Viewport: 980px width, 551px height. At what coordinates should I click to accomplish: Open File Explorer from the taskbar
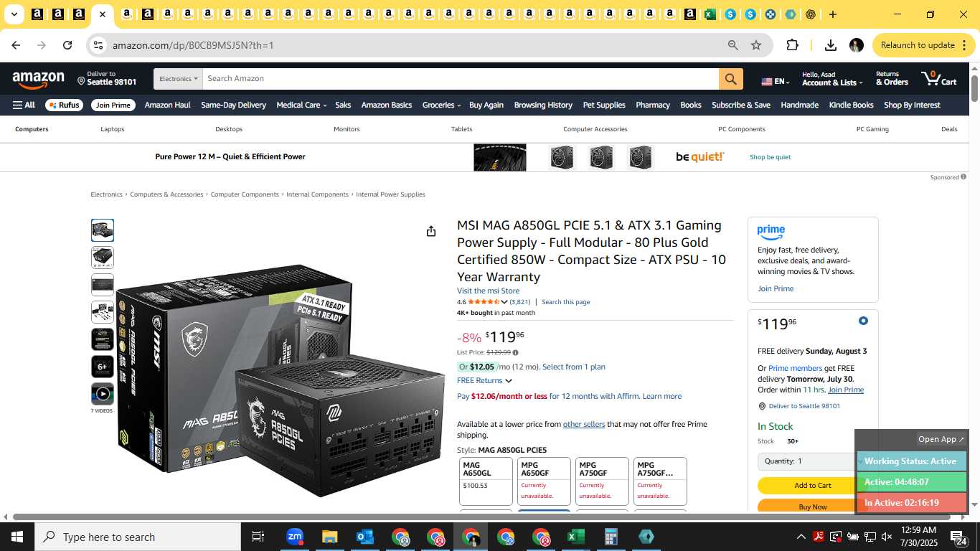click(330, 537)
